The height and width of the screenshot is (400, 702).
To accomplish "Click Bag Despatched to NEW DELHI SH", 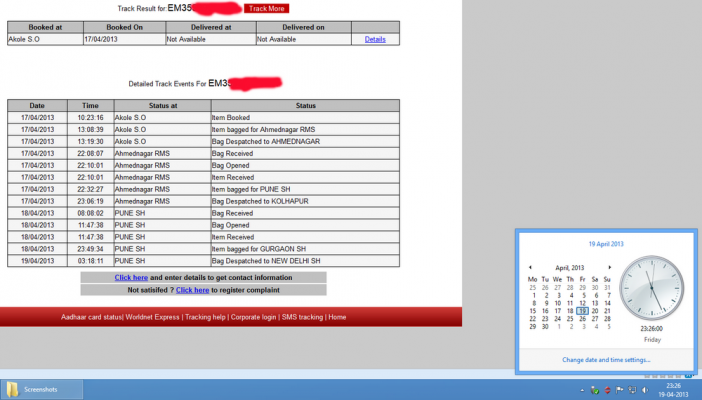I will click(305, 261).
